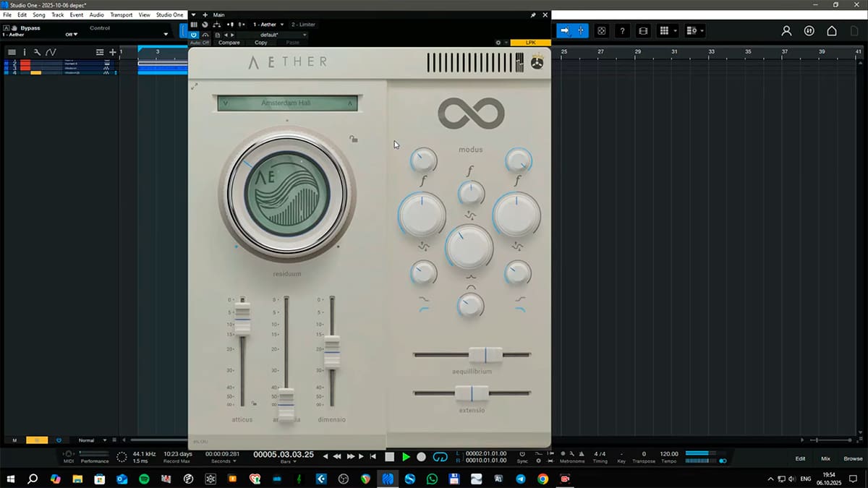Click the resize arrows icon in Aether
The height and width of the screenshot is (488, 868).
tap(194, 87)
